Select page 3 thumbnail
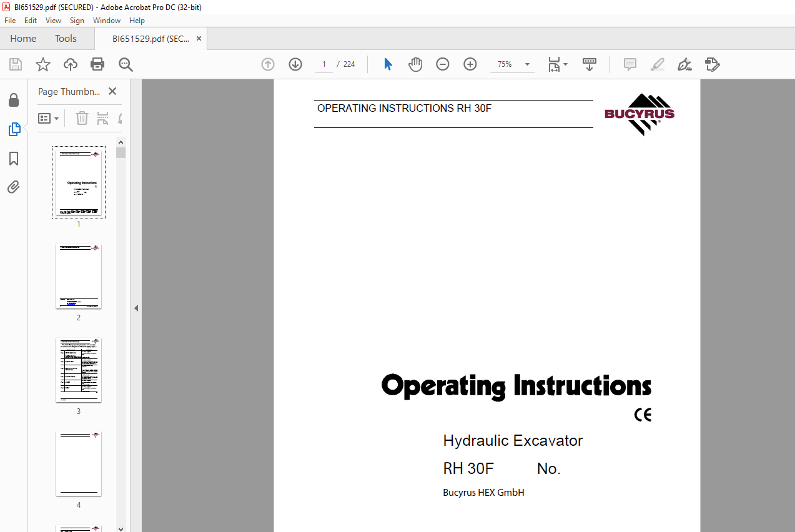Screen dimensions: 795x532 [x=79, y=370]
